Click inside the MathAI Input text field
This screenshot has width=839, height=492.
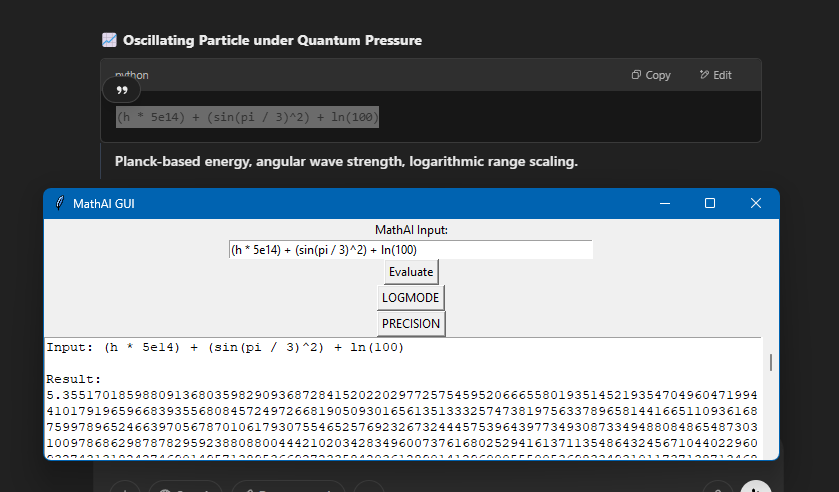click(410, 250)
